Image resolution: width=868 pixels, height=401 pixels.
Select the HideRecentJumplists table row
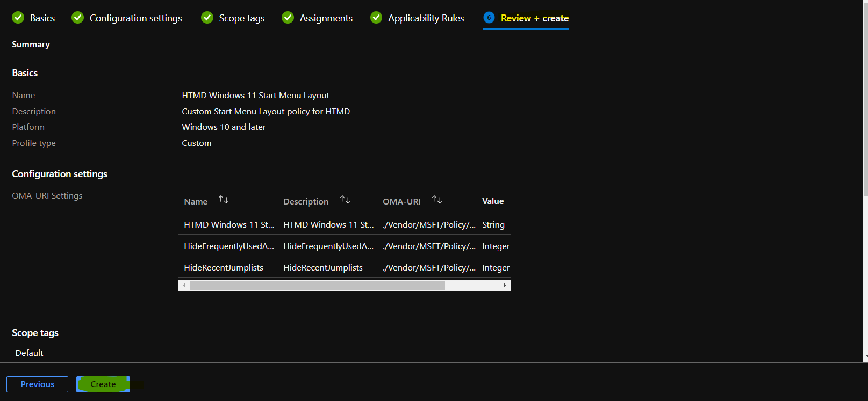[223, 267]
